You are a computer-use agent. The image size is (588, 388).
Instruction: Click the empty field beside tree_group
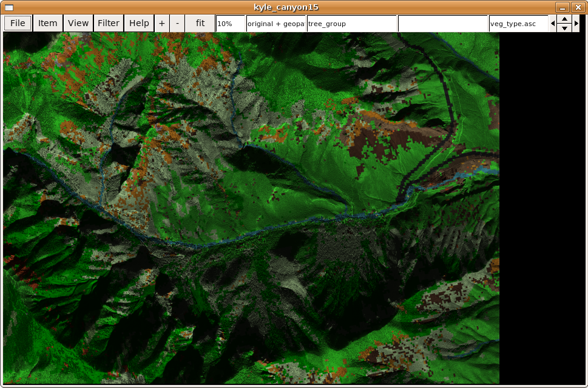[x=442, y=24]
